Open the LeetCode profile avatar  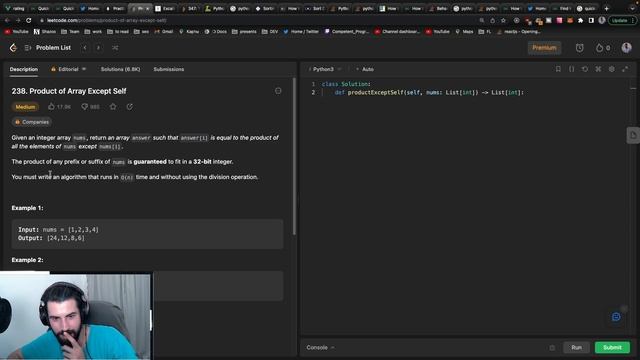[x=626, y=48]
